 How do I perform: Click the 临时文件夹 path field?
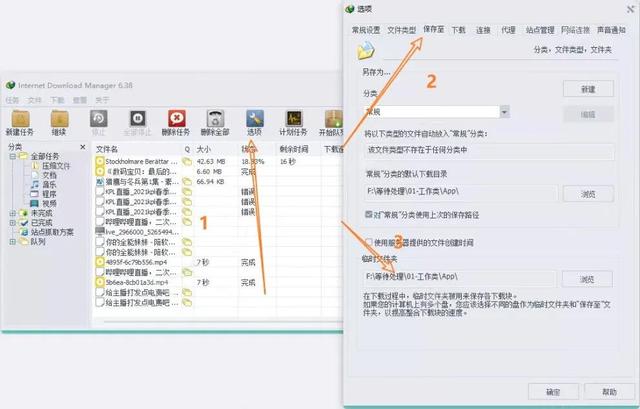460,277
